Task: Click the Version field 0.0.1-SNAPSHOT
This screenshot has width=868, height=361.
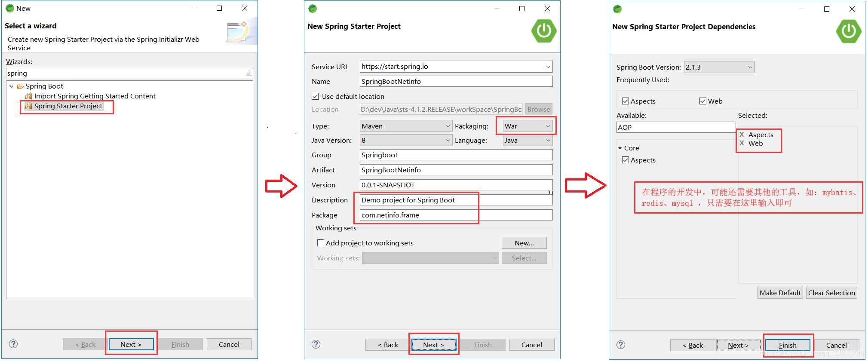Action: (x=456, y=185)
